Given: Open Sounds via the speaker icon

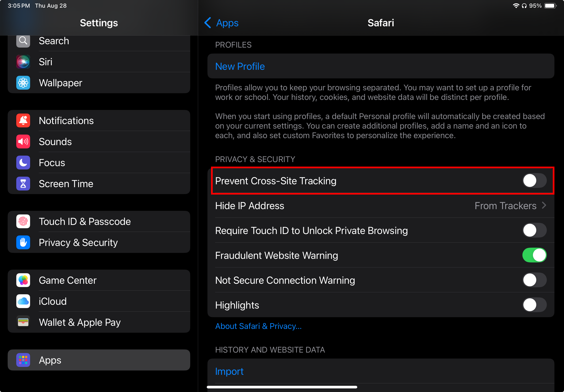Looking at the screenshot, I should pyautogui.click(x=23, y=142).
